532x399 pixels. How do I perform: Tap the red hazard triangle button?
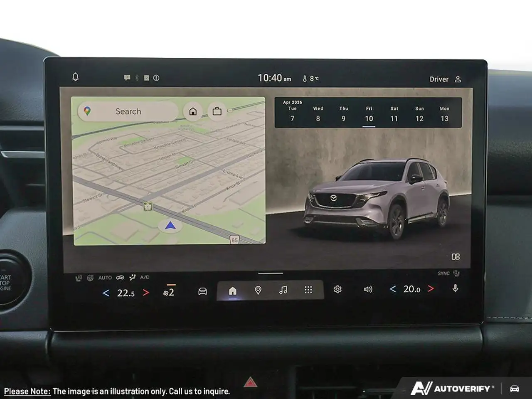point(250,382)
